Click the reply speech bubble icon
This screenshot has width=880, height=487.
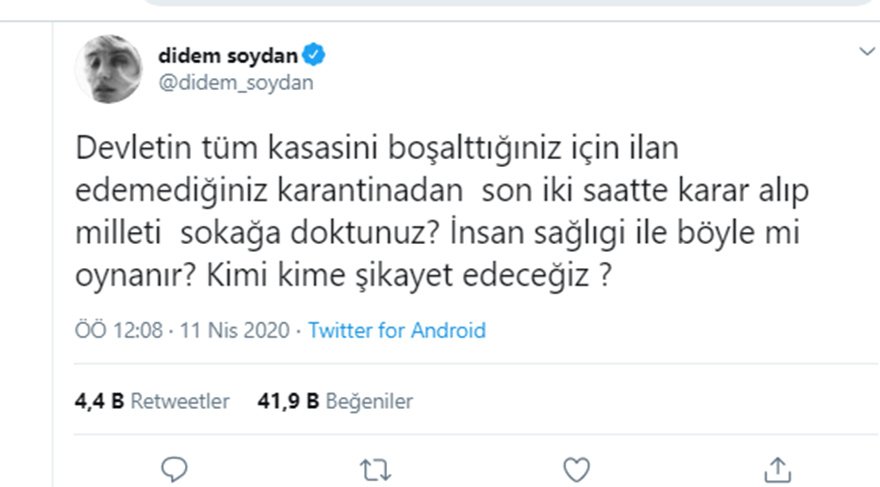click(175, 468)
